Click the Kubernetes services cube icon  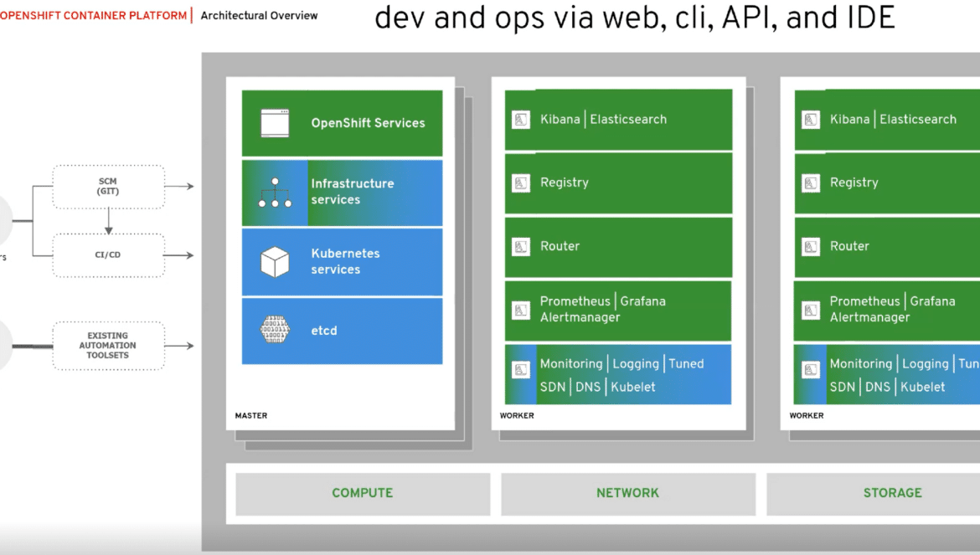coord(275,261)
